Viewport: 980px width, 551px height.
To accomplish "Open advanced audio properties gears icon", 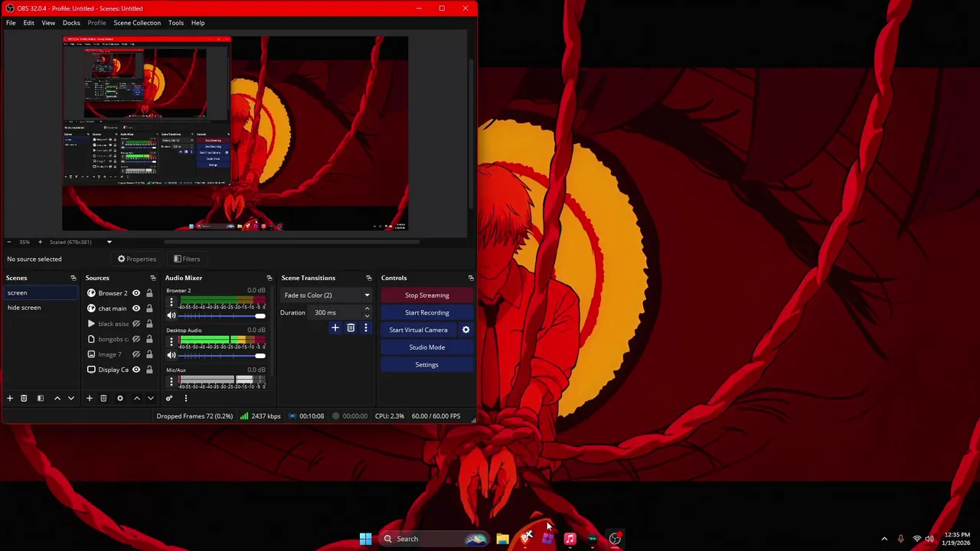I will pos(169,398).
